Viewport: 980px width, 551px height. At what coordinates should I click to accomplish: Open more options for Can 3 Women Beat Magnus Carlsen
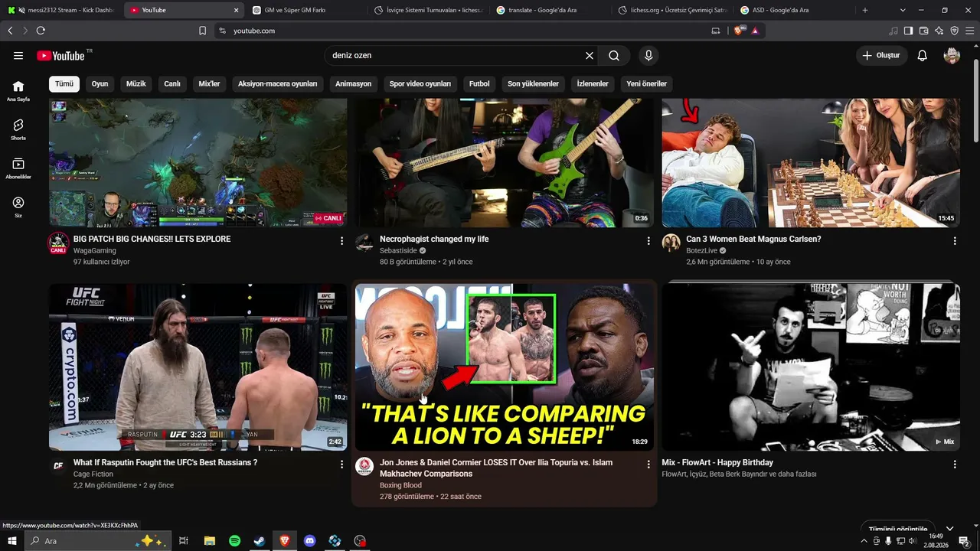click(x=955, y=241)
